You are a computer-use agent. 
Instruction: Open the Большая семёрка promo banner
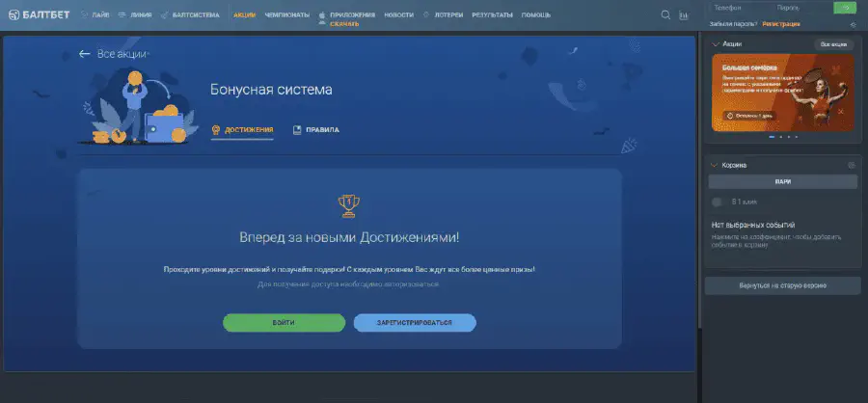pos(783,93)
